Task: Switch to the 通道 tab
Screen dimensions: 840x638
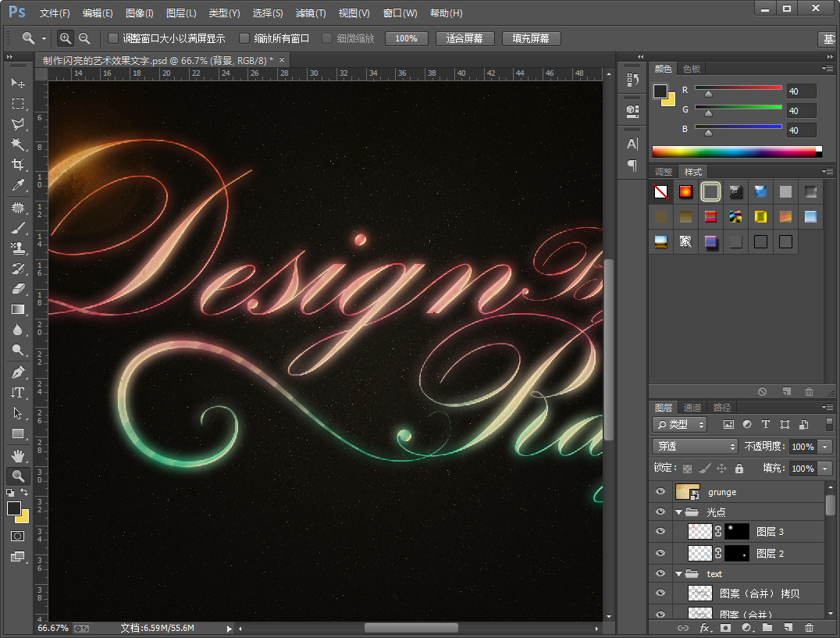Action: [x=692, y=408]
